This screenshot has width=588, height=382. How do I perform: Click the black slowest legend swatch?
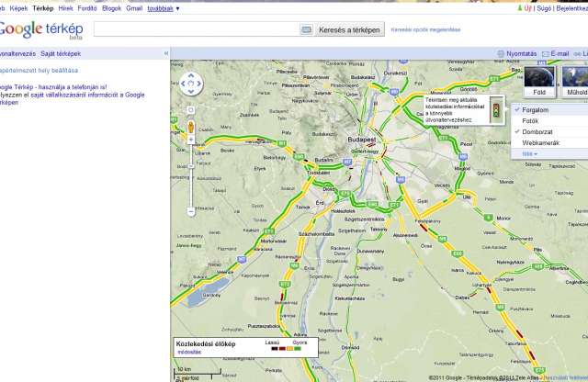[275, 349]
